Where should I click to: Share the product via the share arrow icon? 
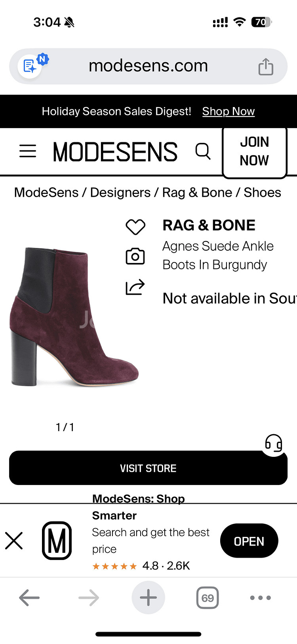(135, 286)
